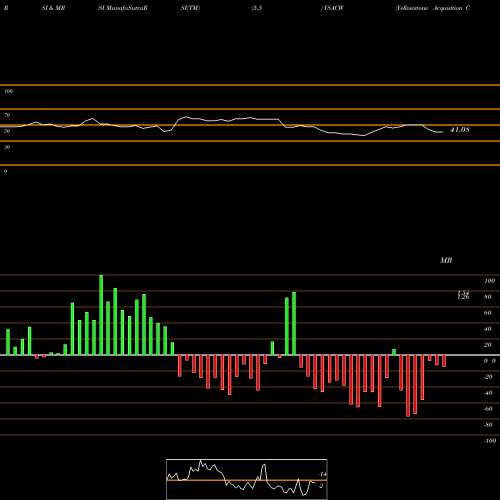Click the end of the RSI line
The height and width of the screenshot is (500, 500).
coord(442,132)
